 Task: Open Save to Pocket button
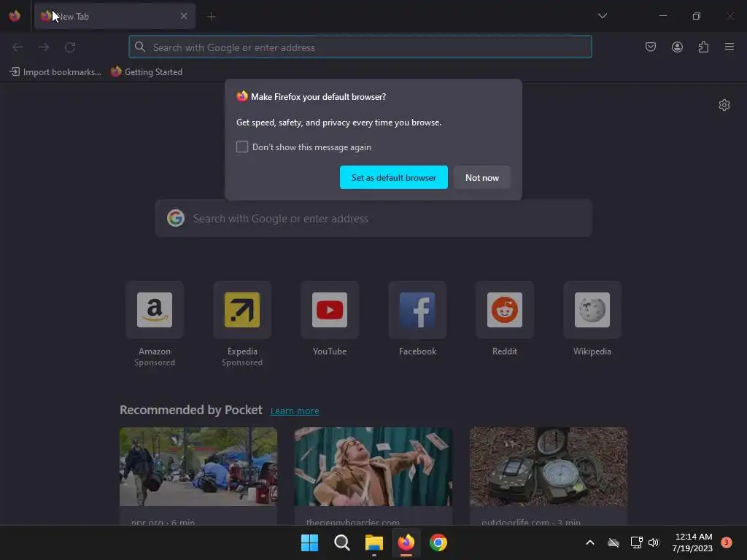click(650, 47)
